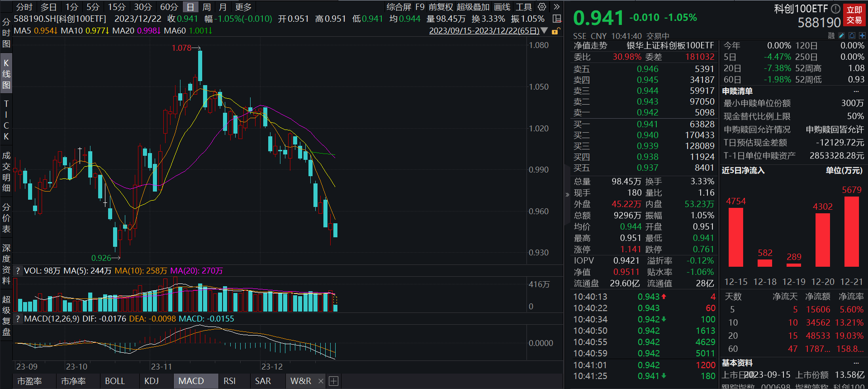Add a new indicator tab with plus
The image size is (868, 389).
[333, 381]
